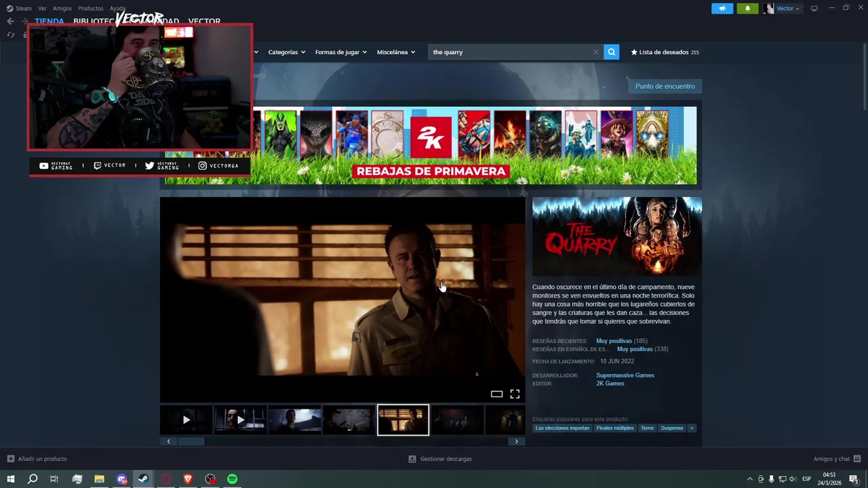Open Lista de deseados wishlist
868x488 pixels.
pyautogui.click(x=665, y=52)
